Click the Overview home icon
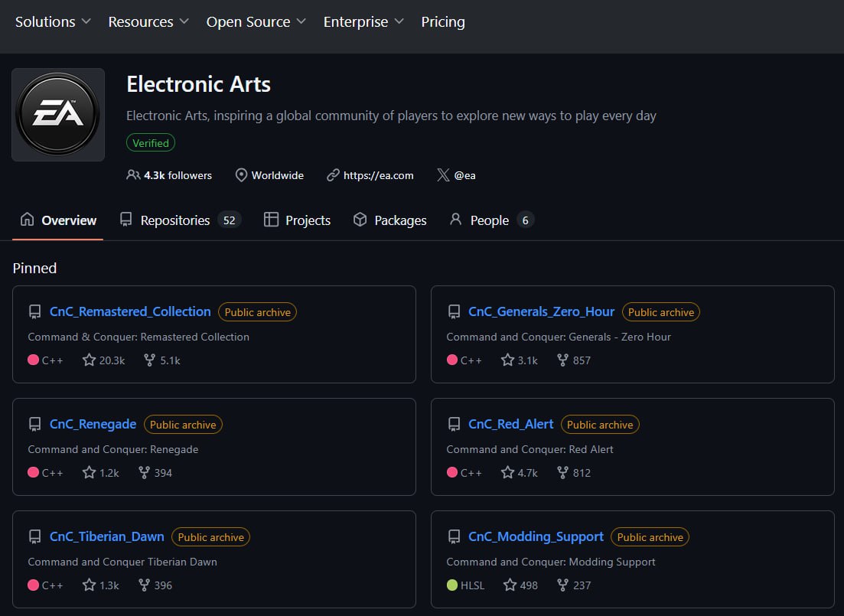Viewport: 844px width, 616px height. [x=27, y=219]
